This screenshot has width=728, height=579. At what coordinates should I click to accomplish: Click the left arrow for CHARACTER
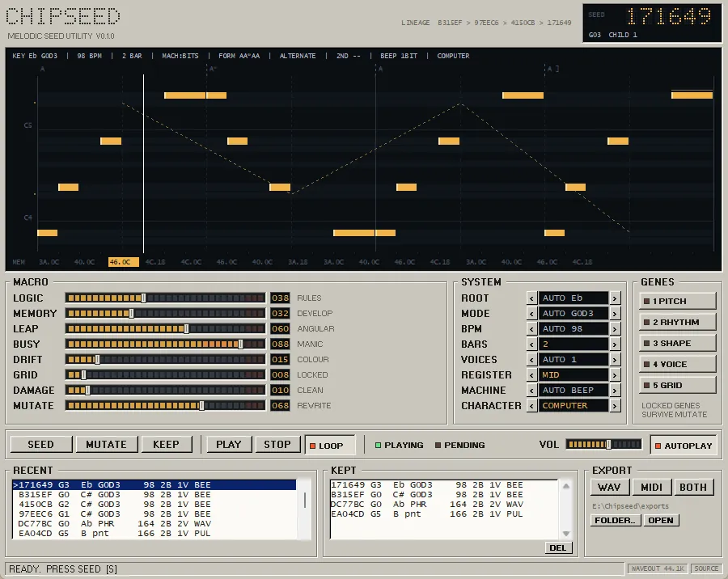(x=531, y=405)
